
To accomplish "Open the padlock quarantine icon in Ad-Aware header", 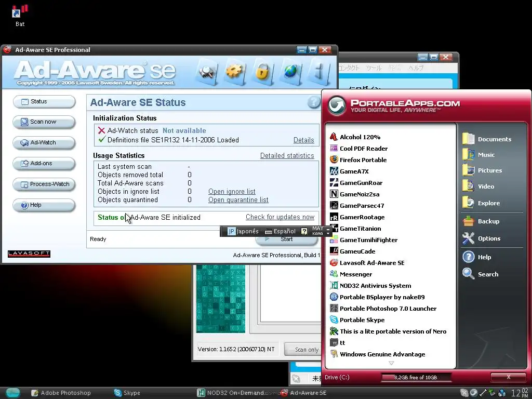I will pyautogui.click(x=262, y=72).
